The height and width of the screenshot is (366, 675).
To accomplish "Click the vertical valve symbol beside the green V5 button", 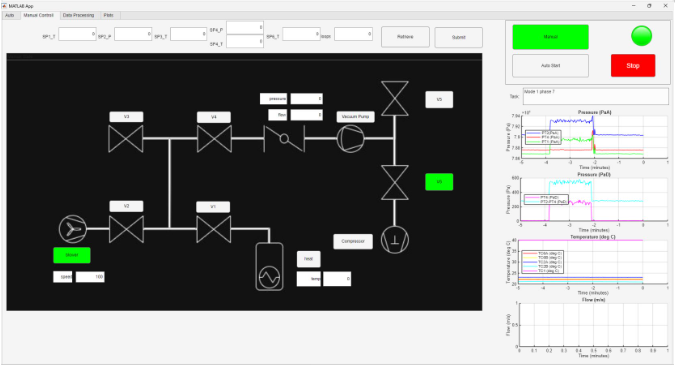I will [x=395, y=183].
